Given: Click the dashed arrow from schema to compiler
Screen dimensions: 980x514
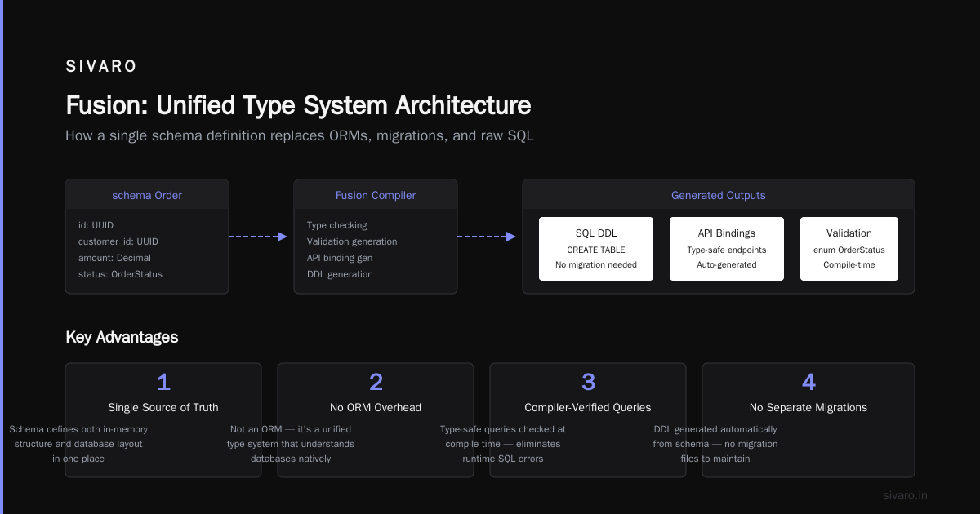Looking at the screenshot, I should pyautogui.click(x=258, y=237).
